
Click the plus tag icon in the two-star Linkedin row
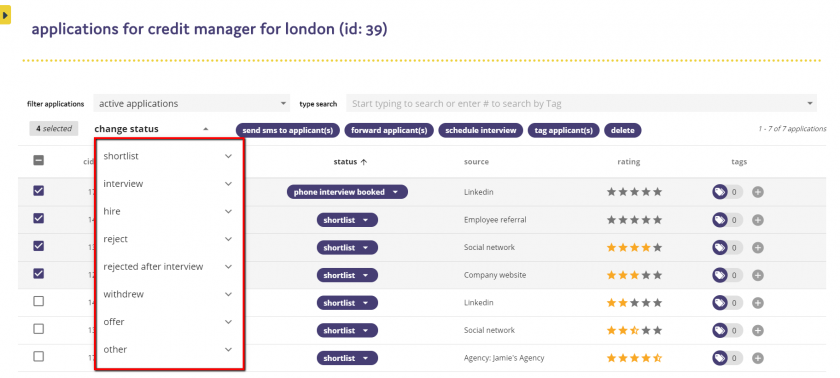tap(758, 303)
